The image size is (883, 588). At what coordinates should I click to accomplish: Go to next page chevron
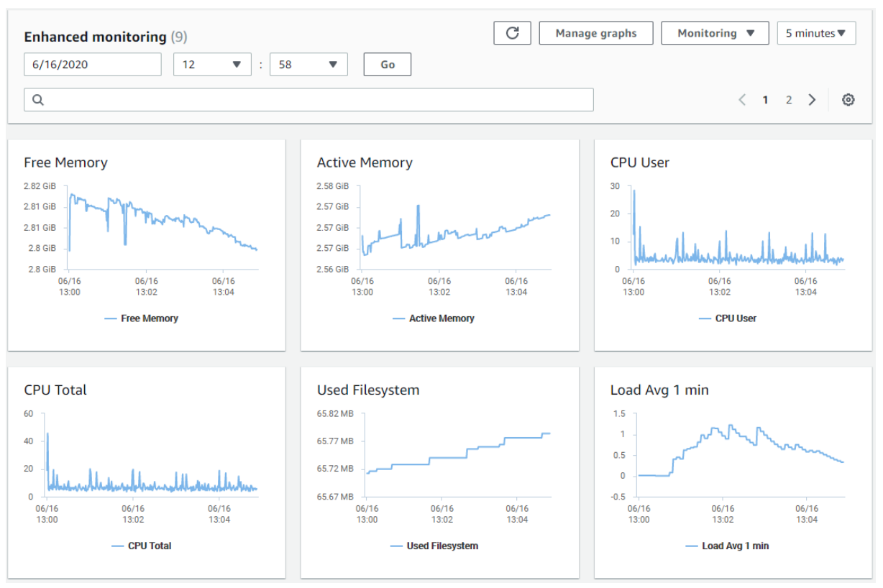click(x=812, y=100)
